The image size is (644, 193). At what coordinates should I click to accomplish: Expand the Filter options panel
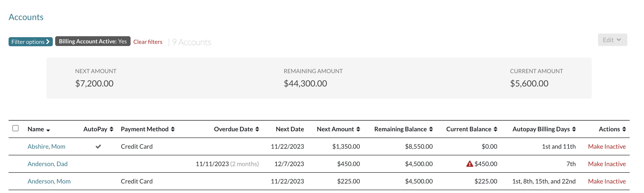tap(30, 41)
